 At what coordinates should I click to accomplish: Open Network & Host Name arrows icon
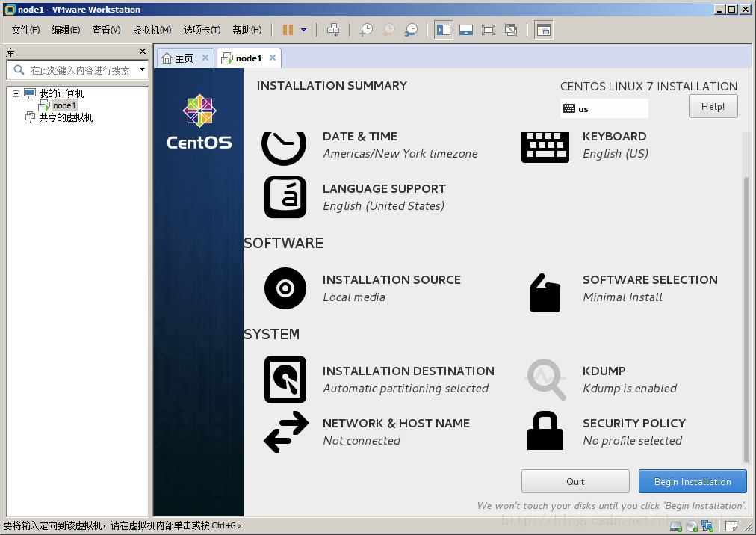pyautogui.click(x=286, y=432)
